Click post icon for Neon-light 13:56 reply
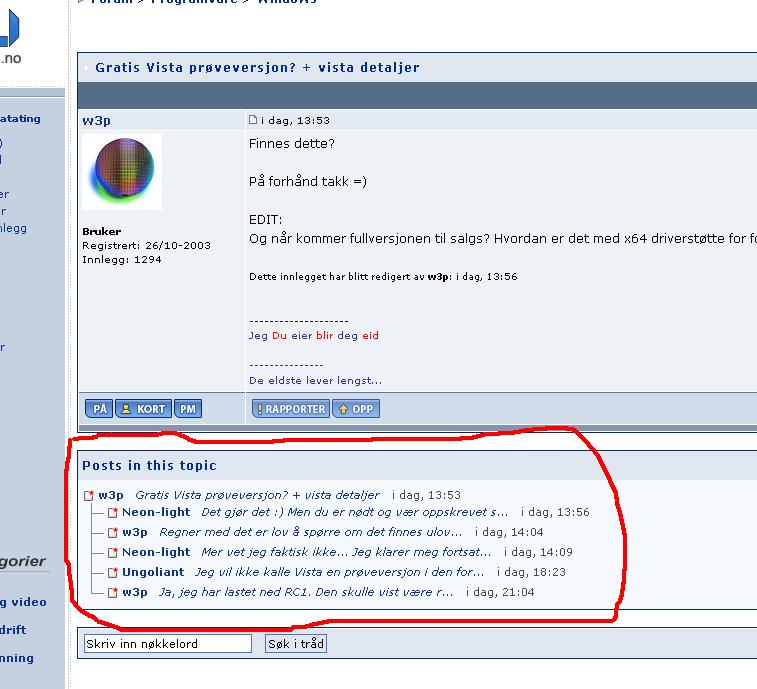The width and height of the screenshot is (757, 689). click(x=112, y=512)
